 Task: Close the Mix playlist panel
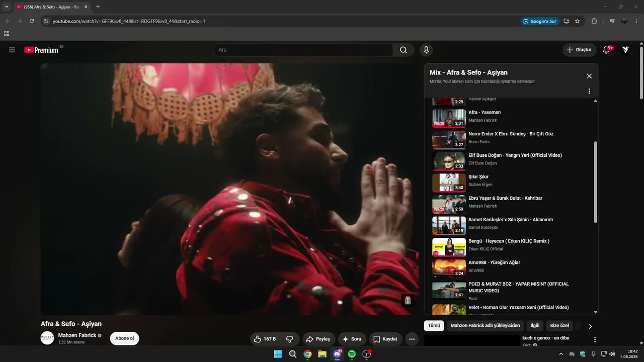(589, 76)
